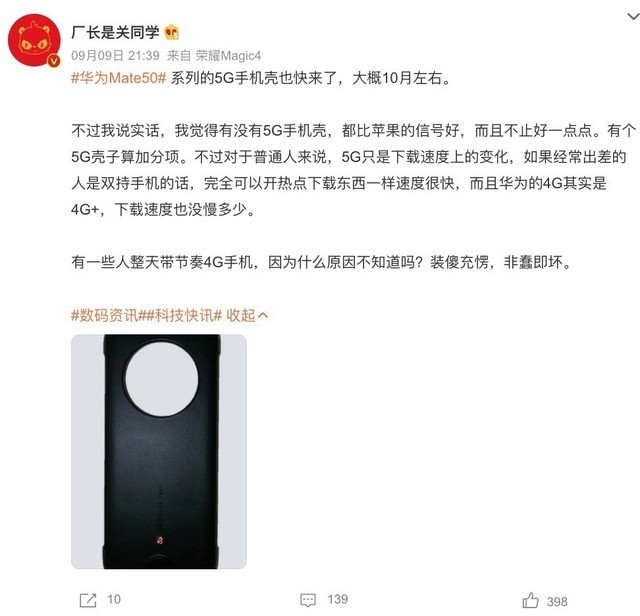Like the post with thumbs-up icon
This screenshot has width=640, height=616.
coord(530,600)
